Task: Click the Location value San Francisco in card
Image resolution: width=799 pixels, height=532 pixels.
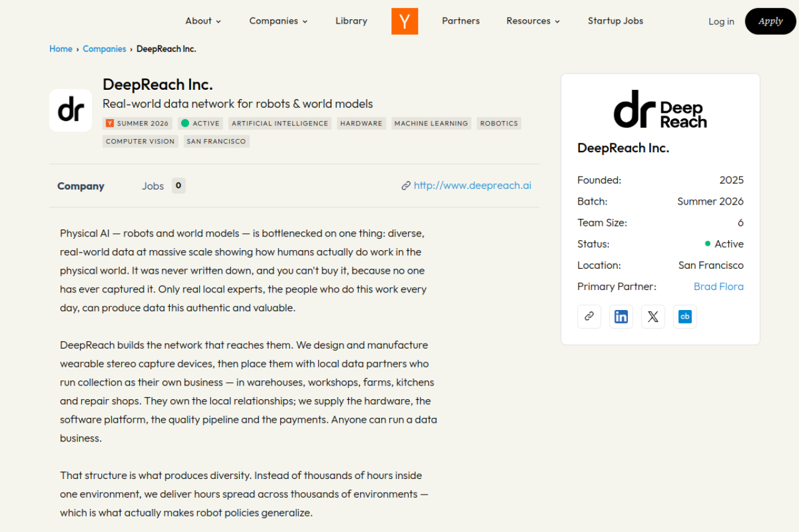Action: (711, 265)
